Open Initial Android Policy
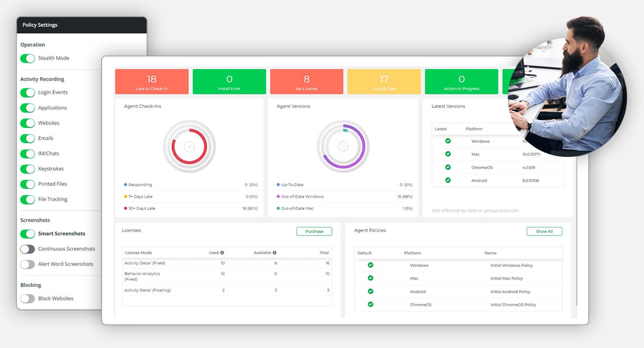The image size is (644, 348). click(510, 292)
